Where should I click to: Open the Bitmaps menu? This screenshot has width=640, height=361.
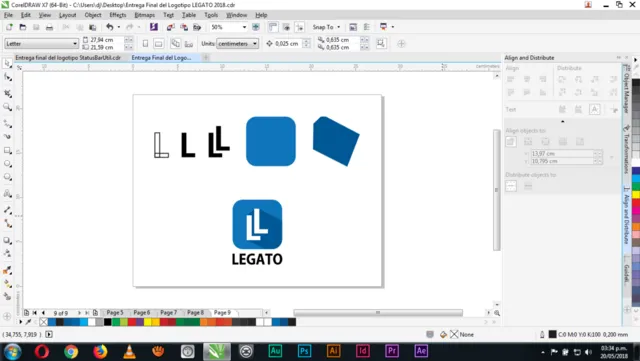coord(144,15)
